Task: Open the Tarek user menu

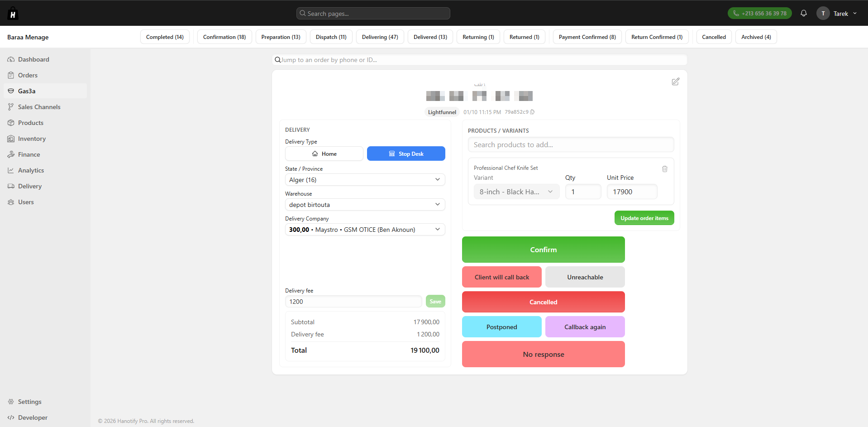Action: (x=837, y=14)
